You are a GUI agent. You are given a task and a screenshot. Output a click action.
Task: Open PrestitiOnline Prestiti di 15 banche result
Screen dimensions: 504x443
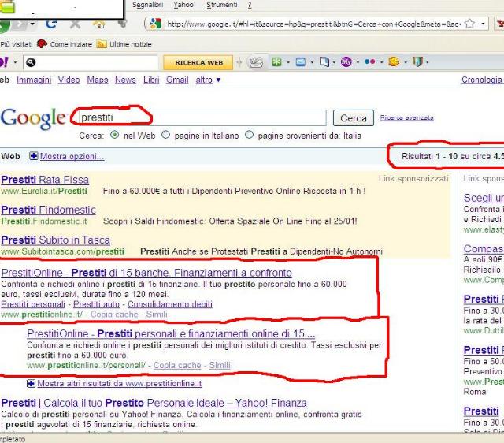pyautogui.click(x=146, y=273)
